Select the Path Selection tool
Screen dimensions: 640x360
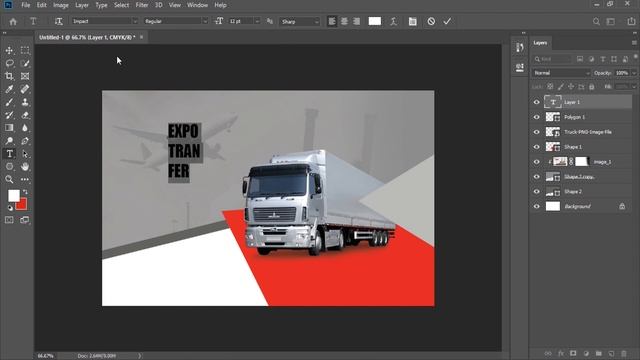[25, 154]
